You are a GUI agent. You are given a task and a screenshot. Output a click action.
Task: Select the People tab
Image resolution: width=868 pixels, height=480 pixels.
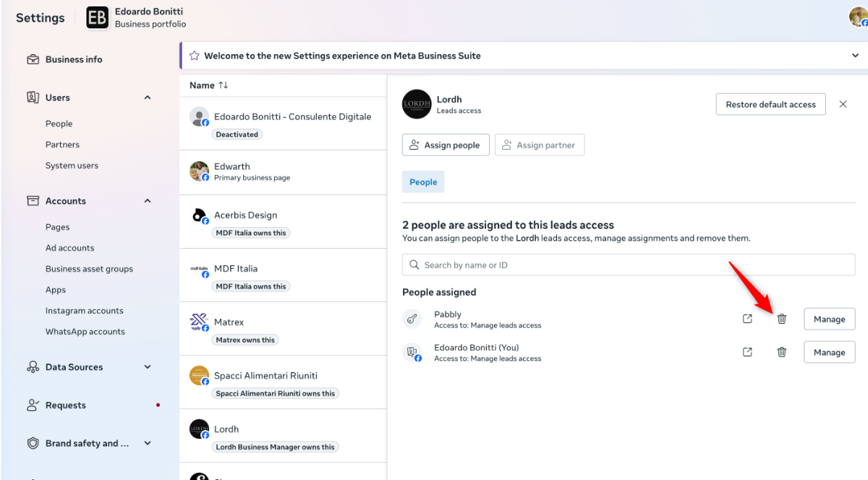[423, 182]
